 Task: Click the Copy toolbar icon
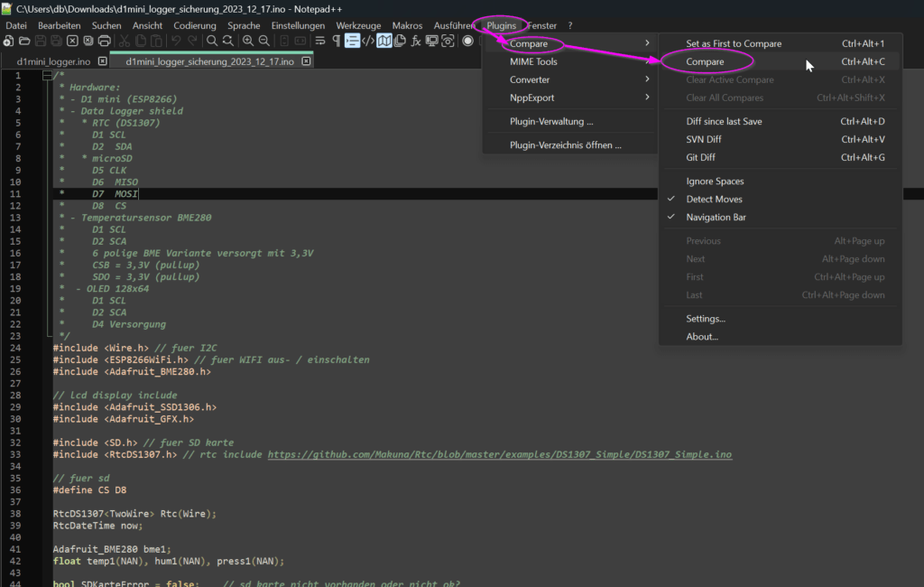(140, 41)
